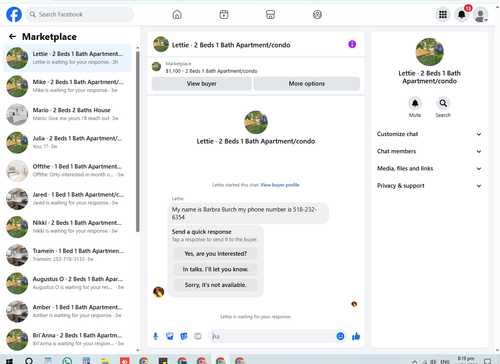Viewport: 500px width, 364px height.
Task: Open Jared - 1 Bed 1 Bath conversation
Action: tap(67, 199)
